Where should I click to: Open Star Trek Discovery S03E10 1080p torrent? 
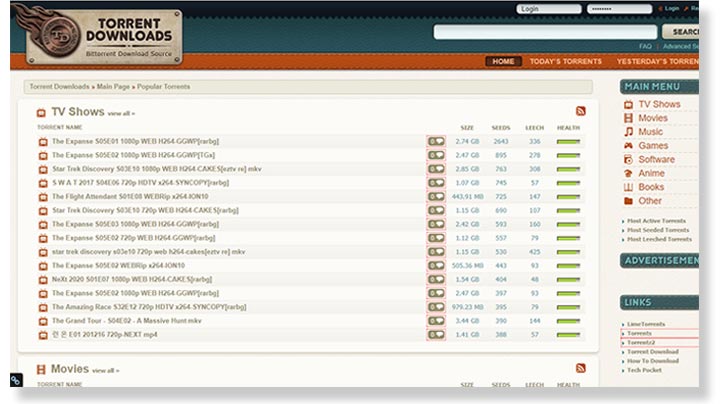[157, 169]
